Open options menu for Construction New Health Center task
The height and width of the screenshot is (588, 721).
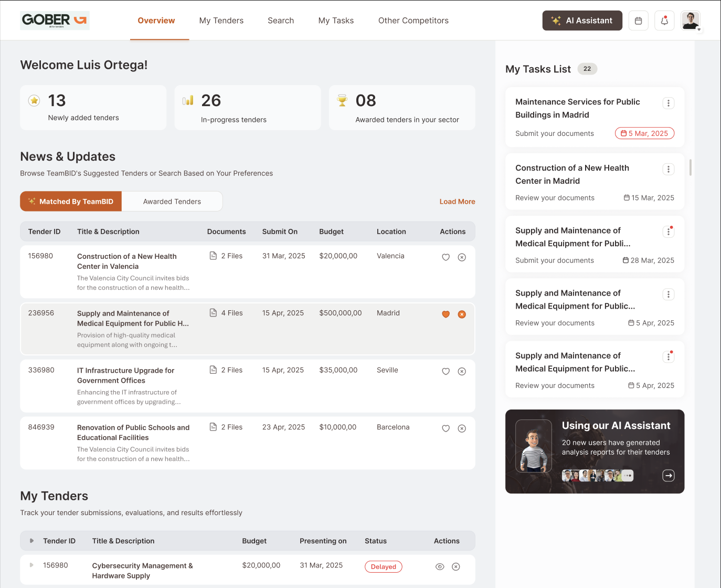tap(668, 169)
